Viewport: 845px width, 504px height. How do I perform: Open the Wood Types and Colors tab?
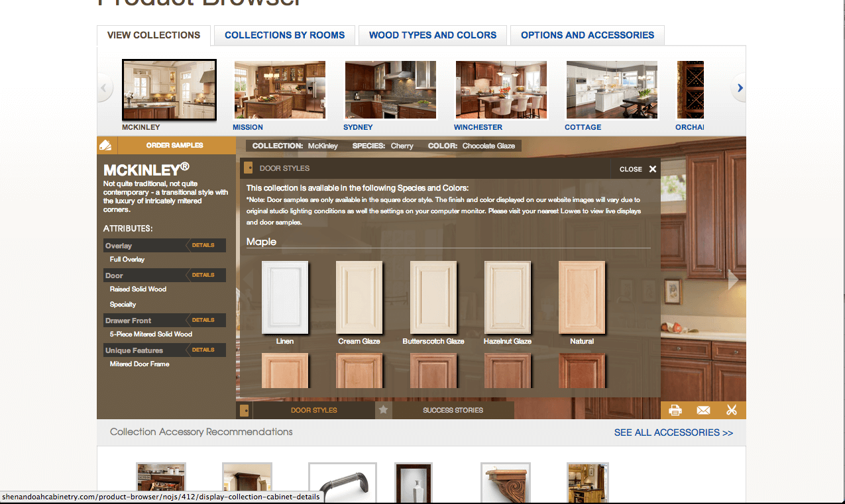pyautogui.click(x=432, y=35)
